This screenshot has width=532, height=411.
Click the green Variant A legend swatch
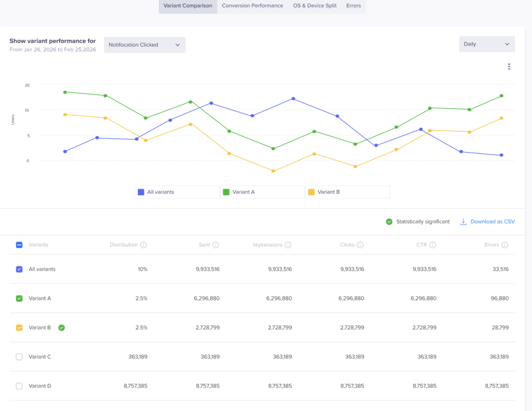tap(226, 192)
